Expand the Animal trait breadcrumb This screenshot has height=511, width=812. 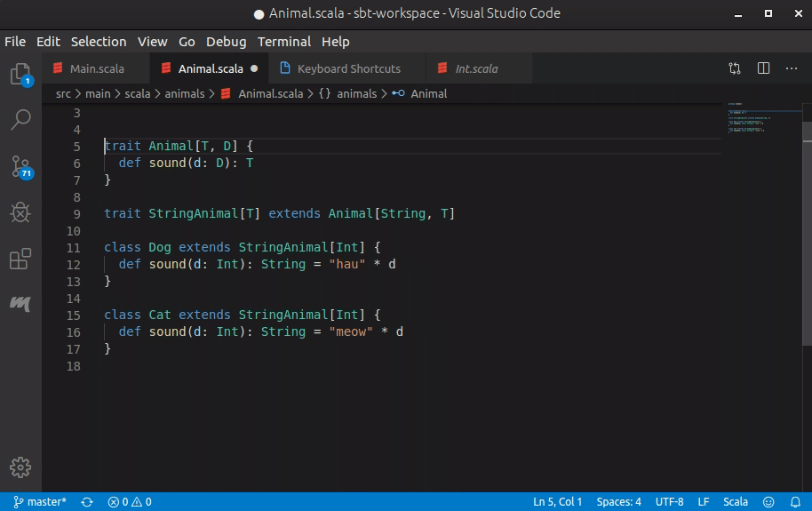coord(419,94)
